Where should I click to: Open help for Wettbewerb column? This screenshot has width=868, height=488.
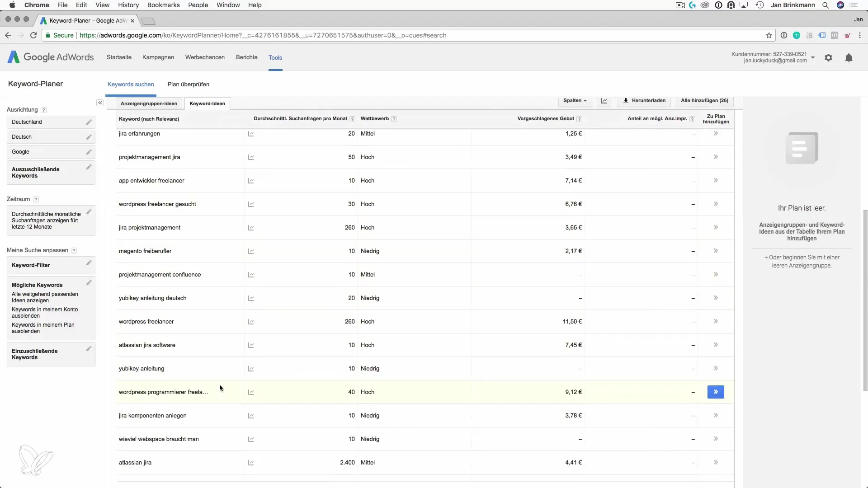(x=394, y=119)
